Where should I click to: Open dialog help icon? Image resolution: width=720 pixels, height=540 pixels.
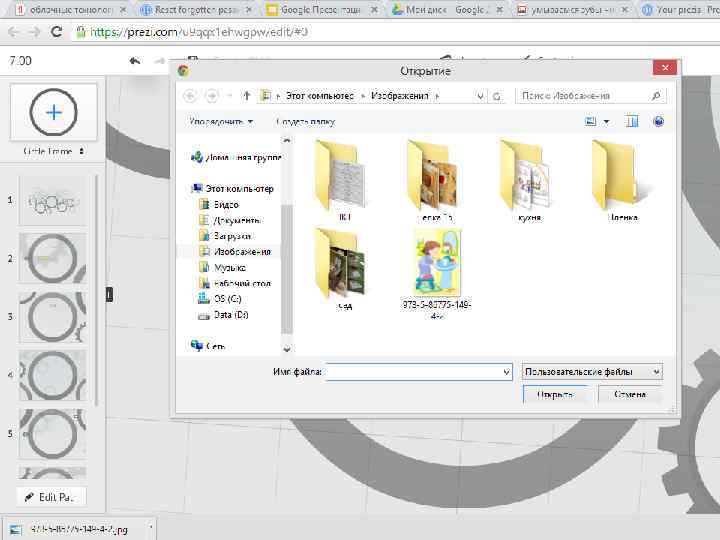pos(658,121)
